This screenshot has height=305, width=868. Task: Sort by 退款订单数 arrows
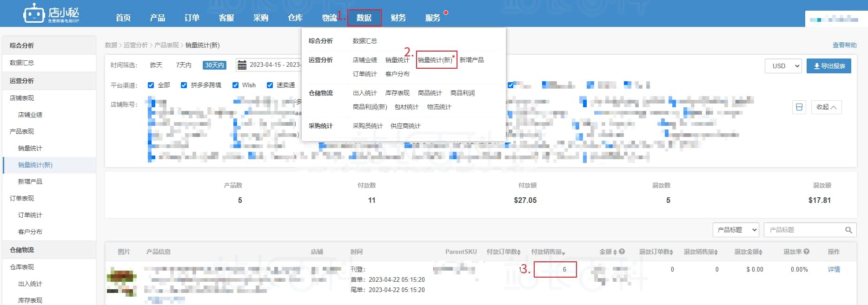point(671,252)
